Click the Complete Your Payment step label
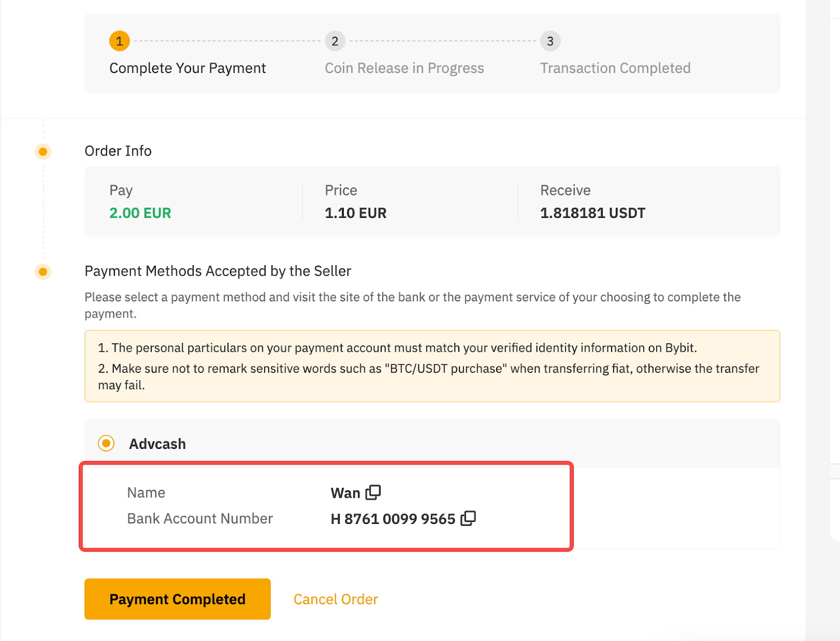 click(x=187, y=68)
